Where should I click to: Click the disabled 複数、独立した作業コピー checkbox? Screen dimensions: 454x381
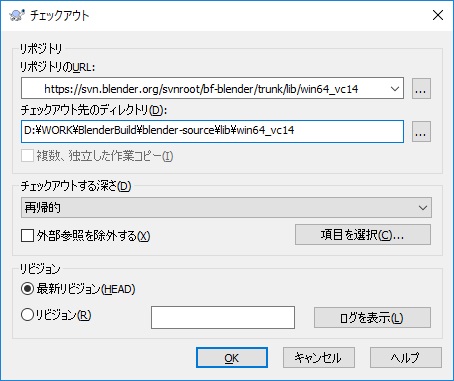coord(27,156)
